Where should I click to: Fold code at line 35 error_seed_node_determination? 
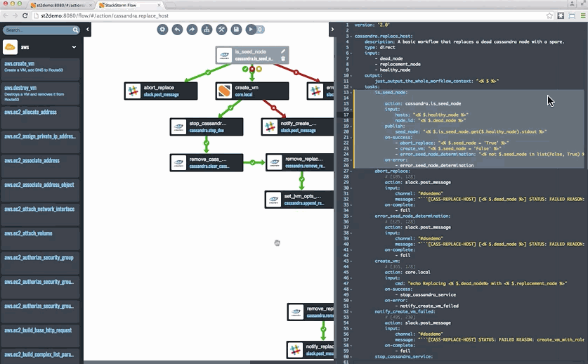(x=351, y=216)
